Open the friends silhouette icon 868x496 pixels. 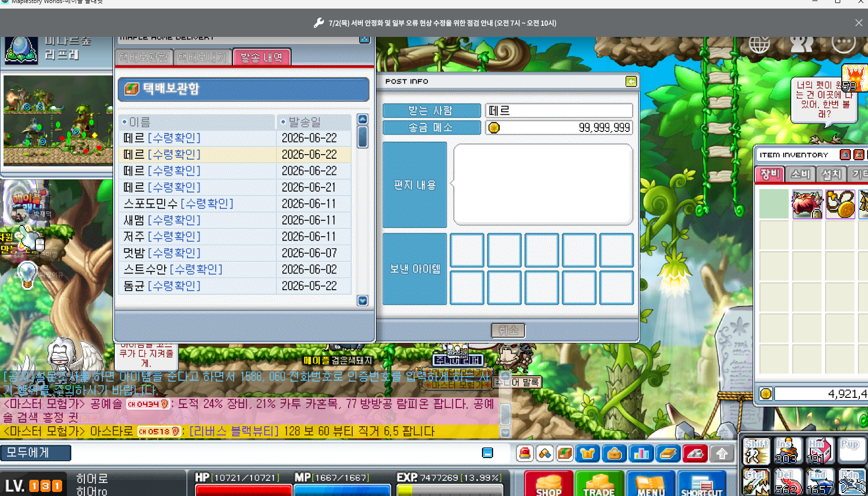(801, 43)
